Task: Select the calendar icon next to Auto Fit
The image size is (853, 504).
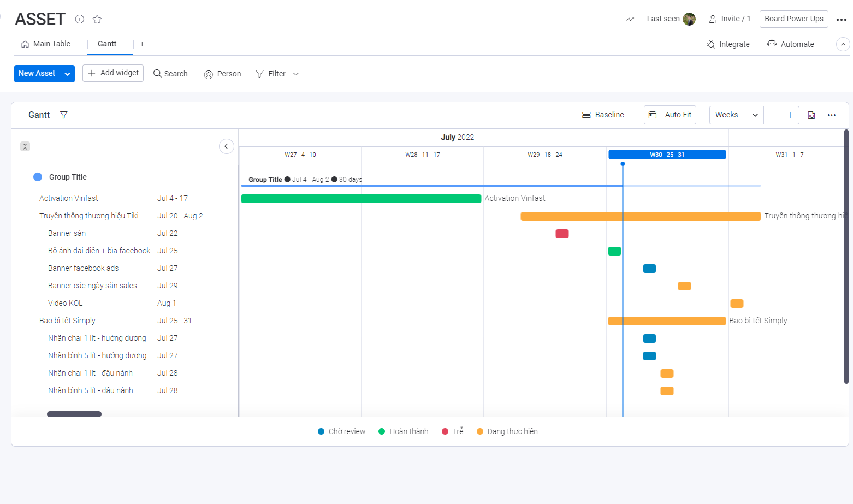Action: click(x=652, y=115)
